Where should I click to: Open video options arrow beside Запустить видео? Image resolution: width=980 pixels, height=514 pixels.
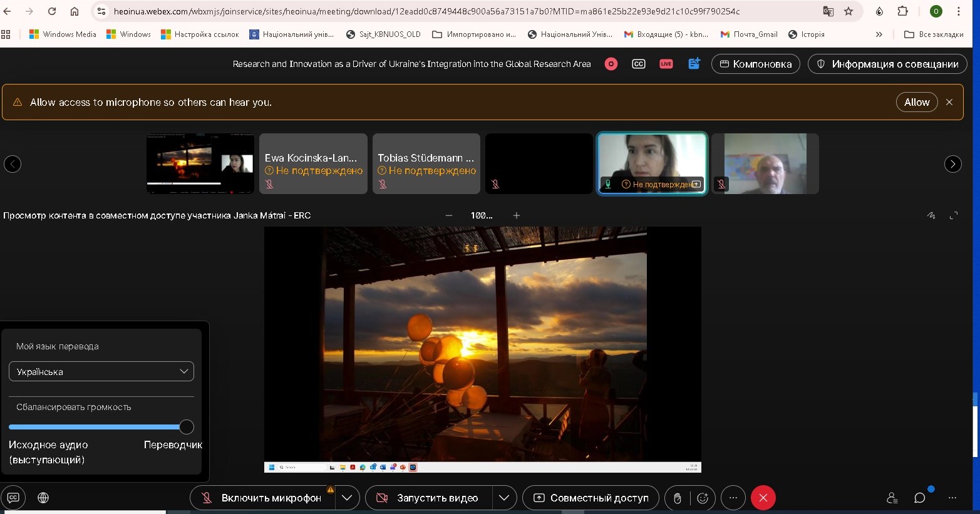504,498
